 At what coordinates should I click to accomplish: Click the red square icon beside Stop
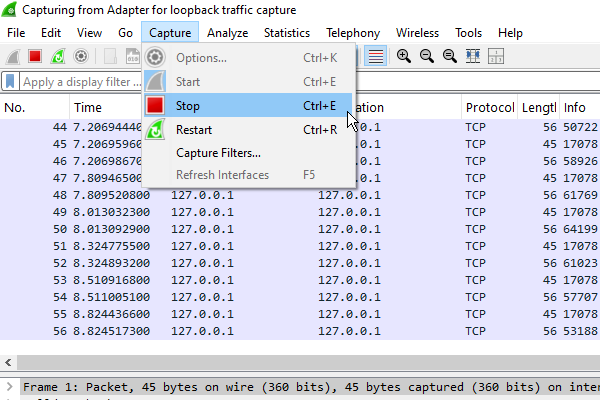[155, 106]
